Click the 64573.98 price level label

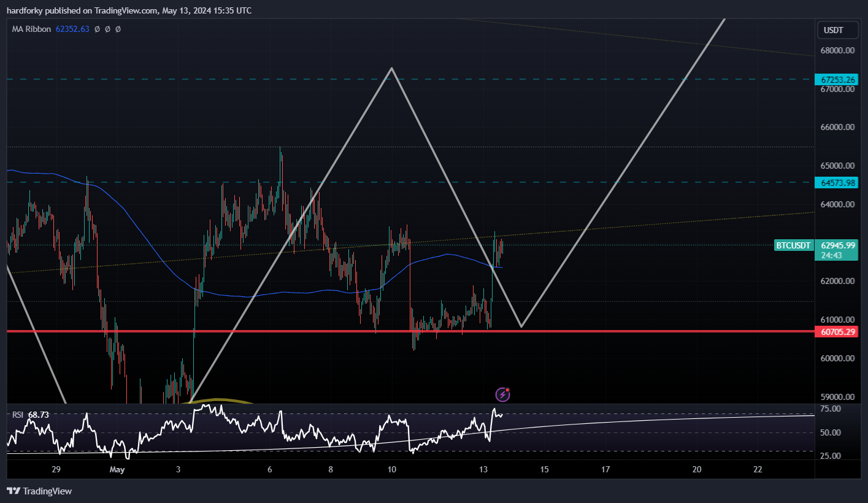835,182
